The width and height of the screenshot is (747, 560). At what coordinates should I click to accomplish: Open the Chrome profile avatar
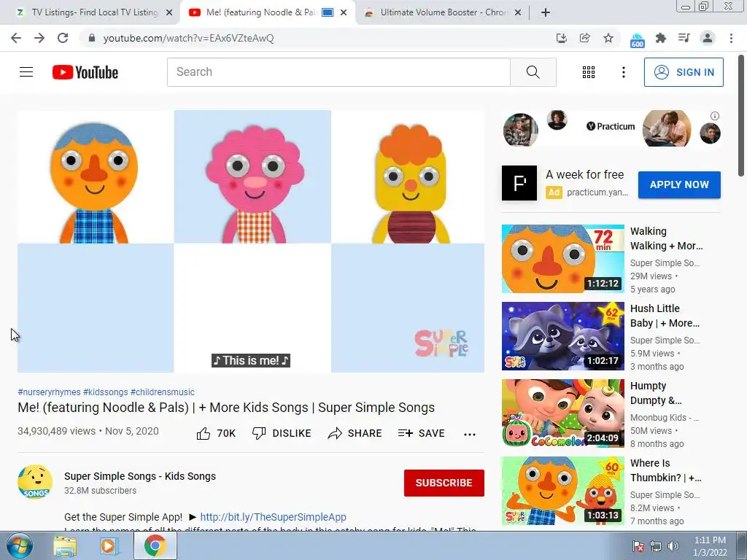click(x=708, y=38)
